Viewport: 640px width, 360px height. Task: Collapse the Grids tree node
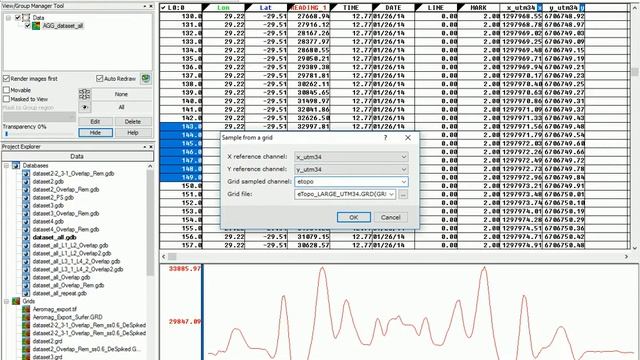click(7, 301)
